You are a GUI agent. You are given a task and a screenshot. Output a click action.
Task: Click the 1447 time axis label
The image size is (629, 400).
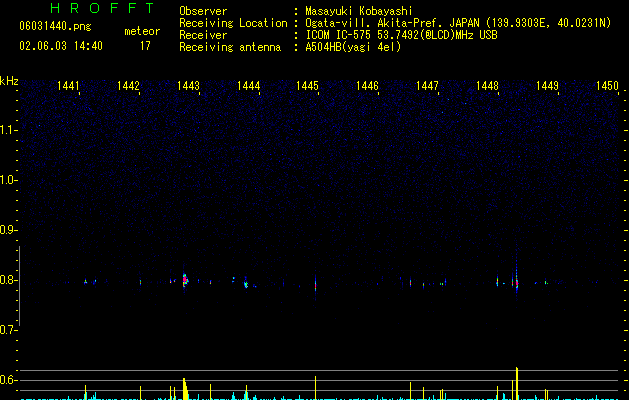tap(427, 85)
